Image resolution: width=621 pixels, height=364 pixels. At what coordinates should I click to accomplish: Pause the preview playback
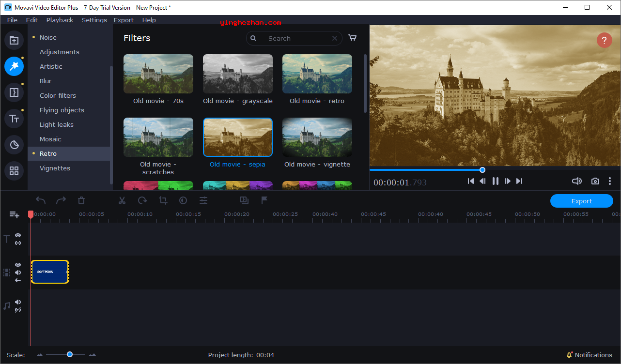pyautogui.click(x=496, y=181)
